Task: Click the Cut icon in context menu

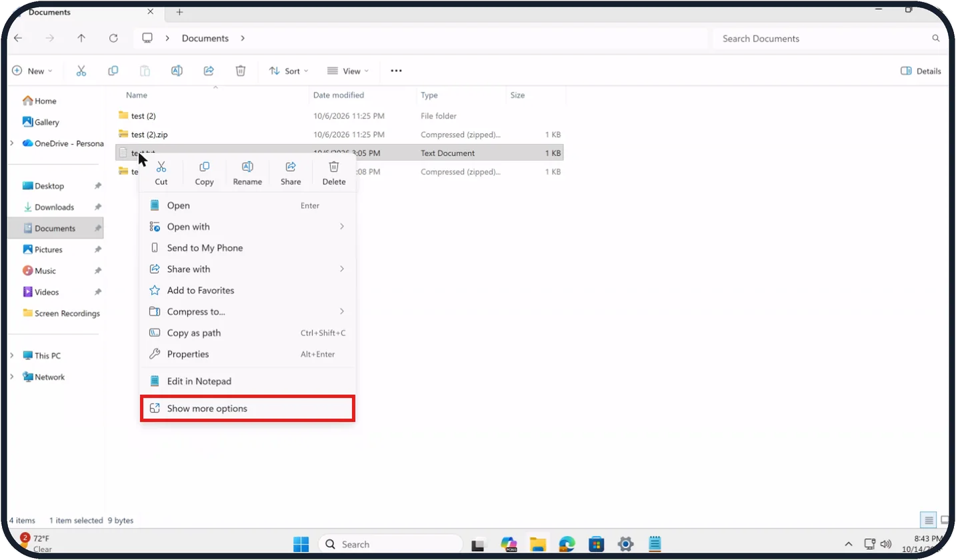Action: tap(161, 167)
